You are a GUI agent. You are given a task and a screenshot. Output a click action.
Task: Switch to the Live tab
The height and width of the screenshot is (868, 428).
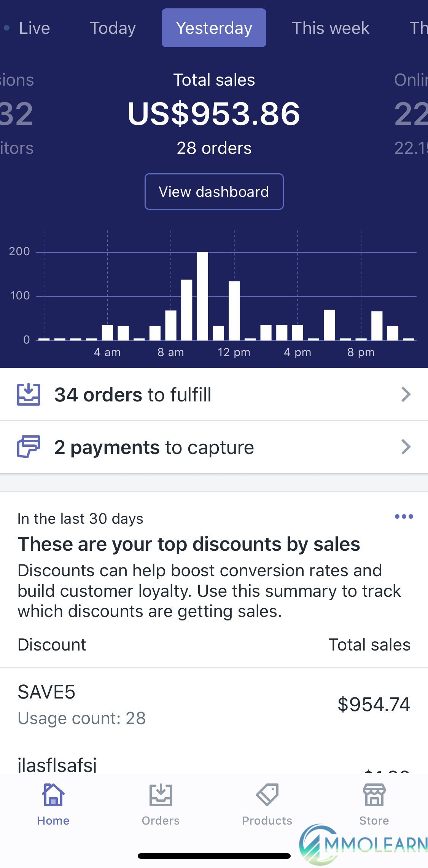(x=34, y=28)
